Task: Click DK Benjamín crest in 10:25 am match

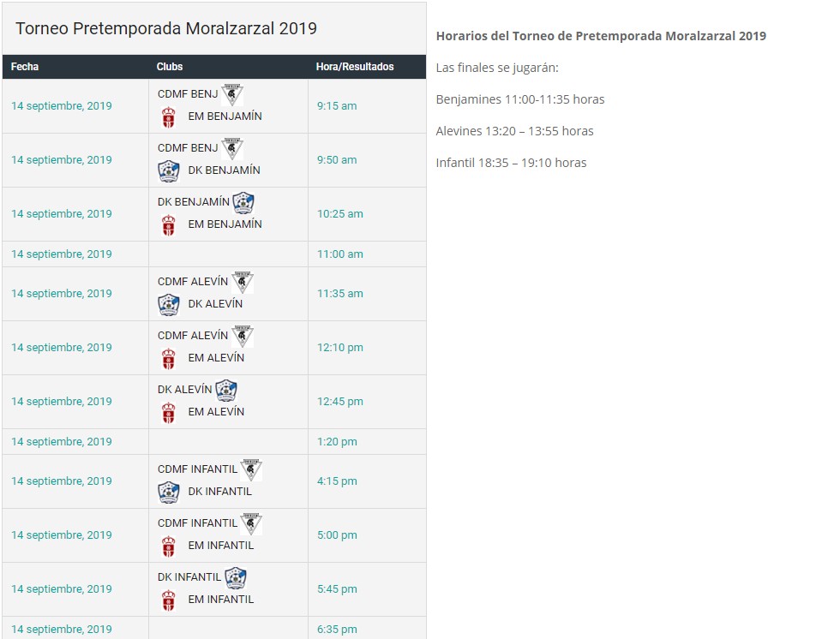Action: (x=243, y=203)
